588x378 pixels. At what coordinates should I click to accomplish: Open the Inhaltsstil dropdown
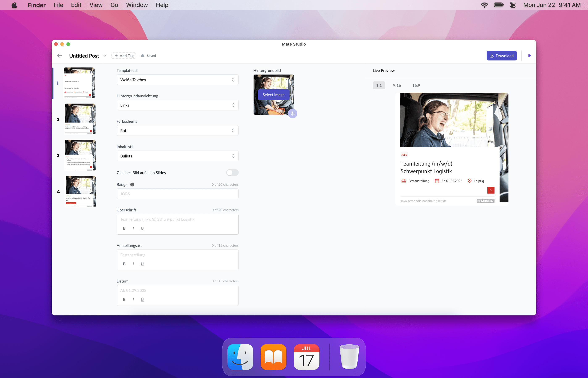[177, 156]
